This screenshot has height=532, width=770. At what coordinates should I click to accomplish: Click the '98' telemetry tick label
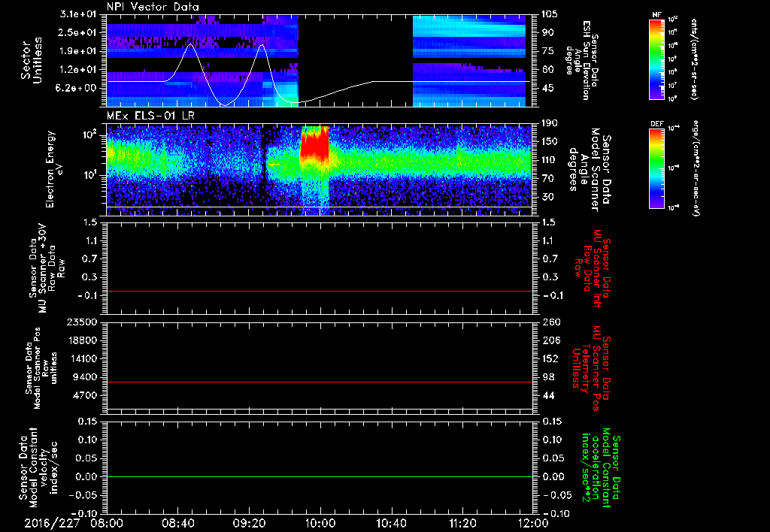click(x=547, y=377)
